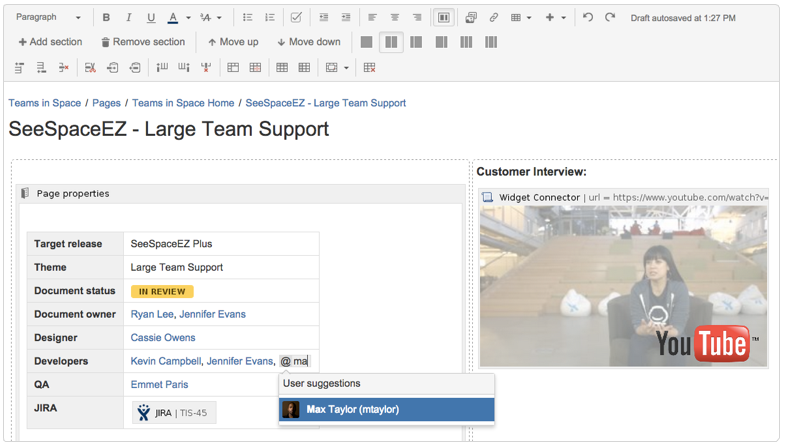Image resolution: width=785 pixels, height=446 pixels.
Task: Open the Paragraph style dropdown
Action: pyautogui.click(x=48, y=18)
